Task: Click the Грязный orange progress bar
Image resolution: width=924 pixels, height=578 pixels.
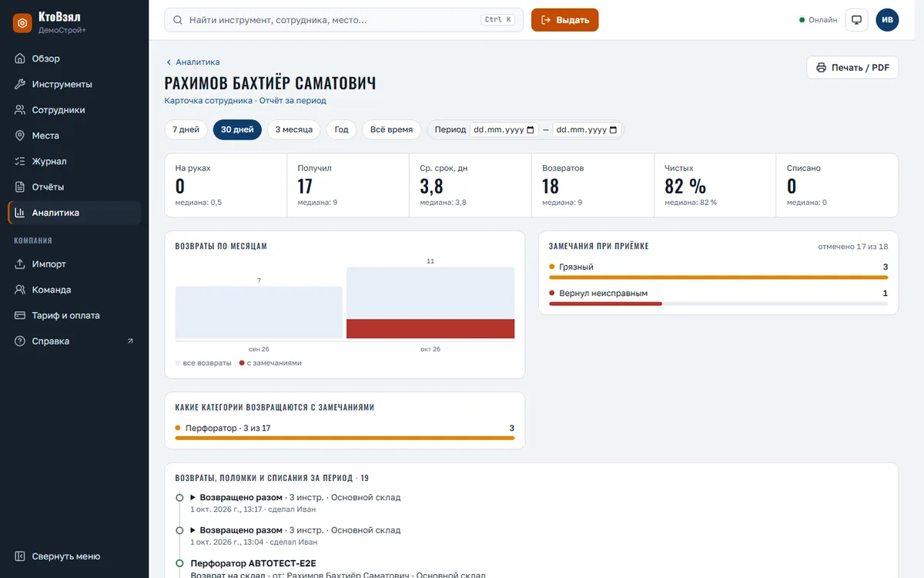Action: click(x=718, y=277)
